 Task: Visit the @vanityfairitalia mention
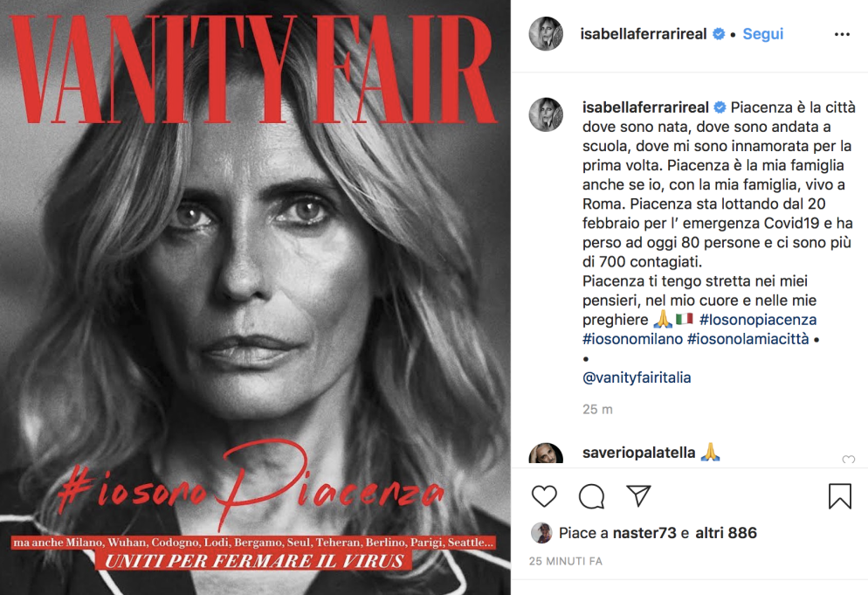pos(637,377)
